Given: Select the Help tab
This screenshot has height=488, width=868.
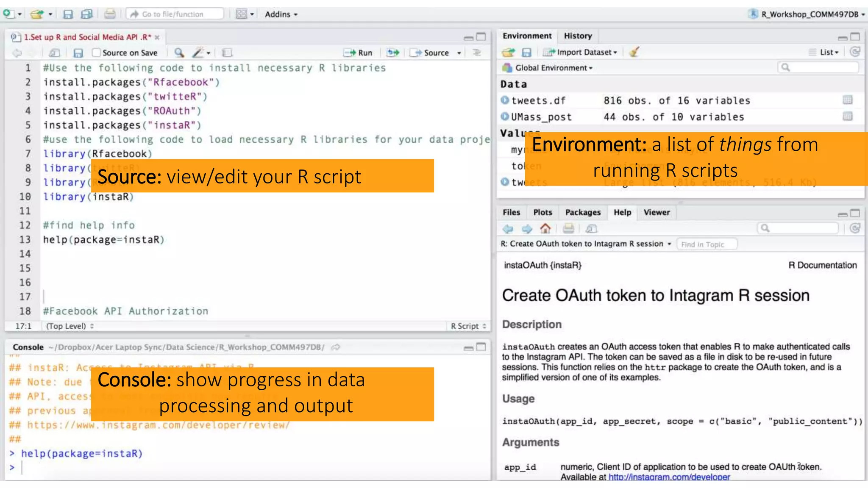Looking at the screenshot, I should (x=622, y=213).
